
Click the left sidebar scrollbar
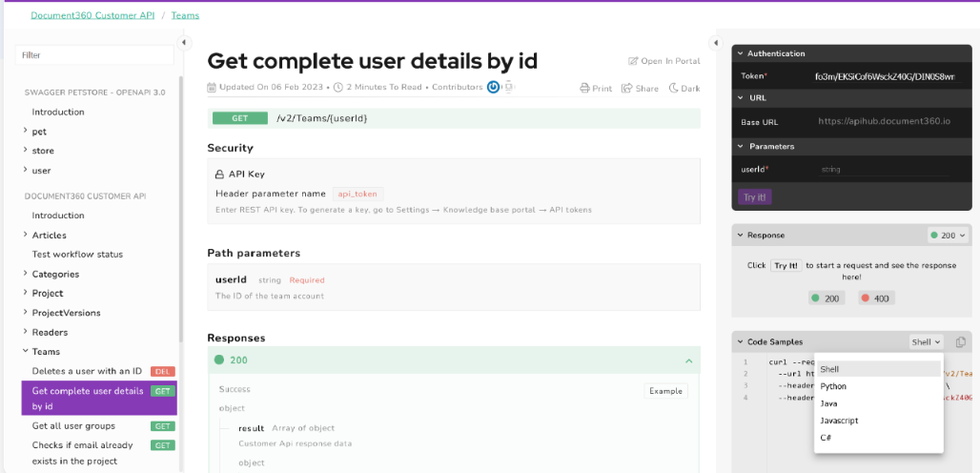181,209
